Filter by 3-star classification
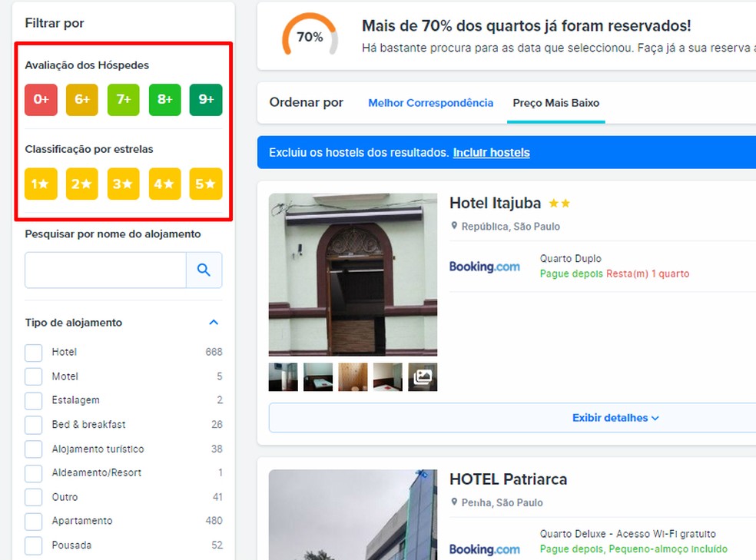The width and height of the screenshot is (756, 560). click(123, 184)
